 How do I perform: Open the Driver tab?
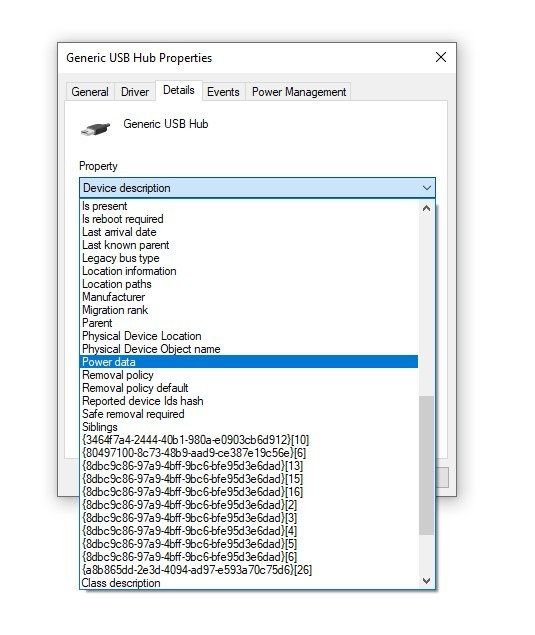pyautogui.click(x=135, y=92)
